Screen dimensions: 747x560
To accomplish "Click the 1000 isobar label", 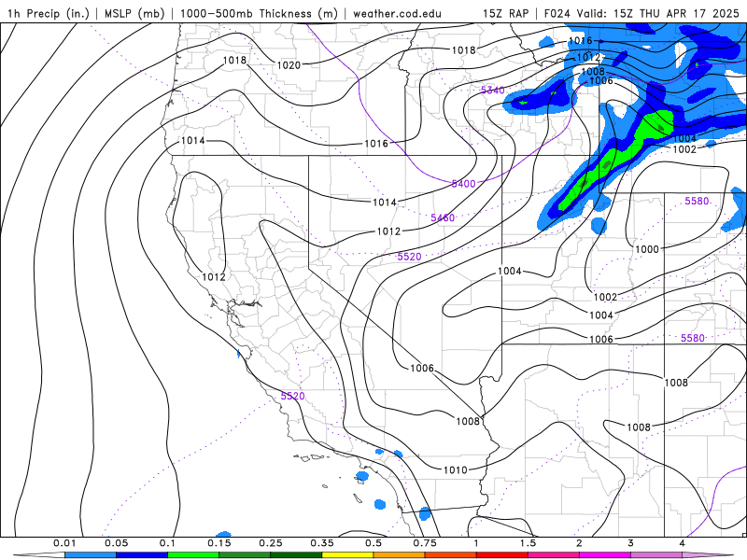I will pos(647,249).
